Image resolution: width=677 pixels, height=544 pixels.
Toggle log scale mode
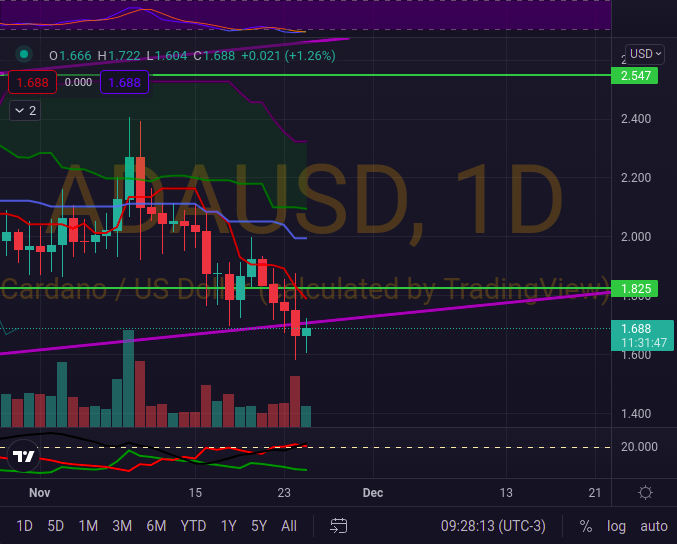tap(616, 526)
